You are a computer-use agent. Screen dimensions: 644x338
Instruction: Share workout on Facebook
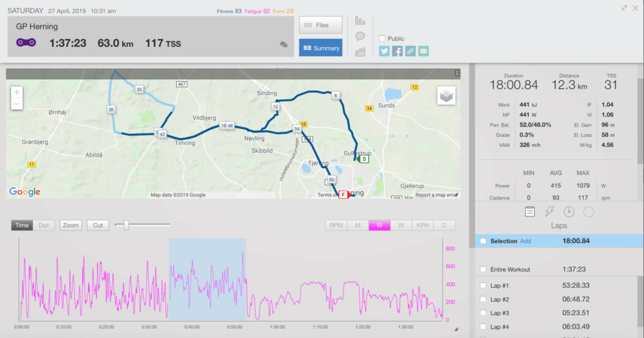point(397,51)
